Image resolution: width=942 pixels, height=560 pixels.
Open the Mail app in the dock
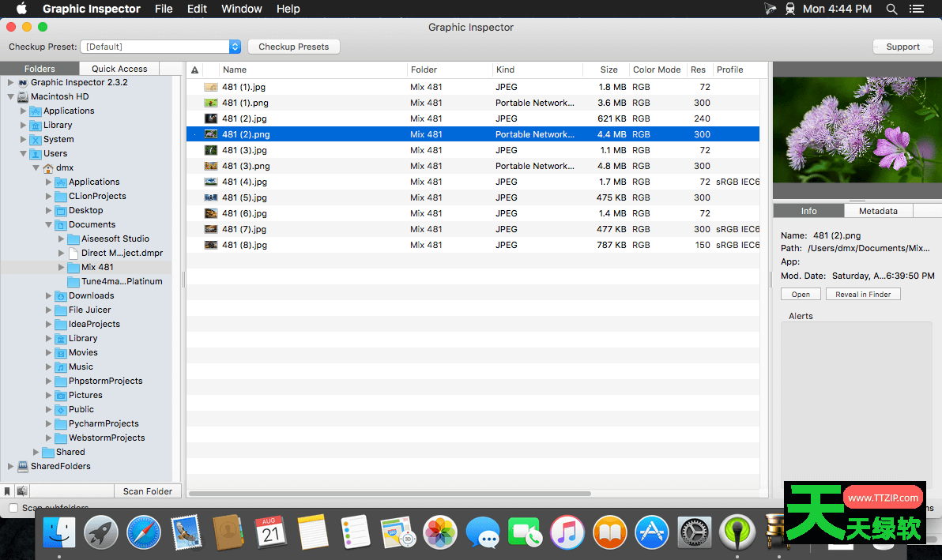[187, 532]
